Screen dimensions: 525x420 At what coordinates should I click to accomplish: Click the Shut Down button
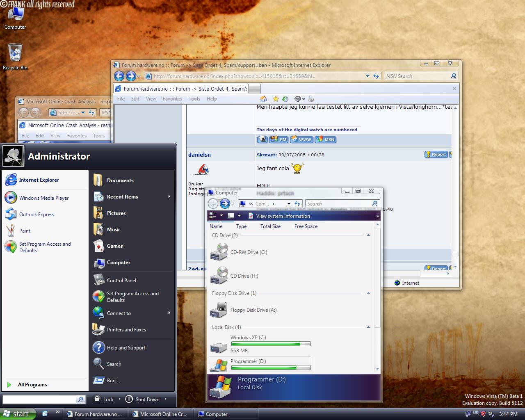[142, 399]
